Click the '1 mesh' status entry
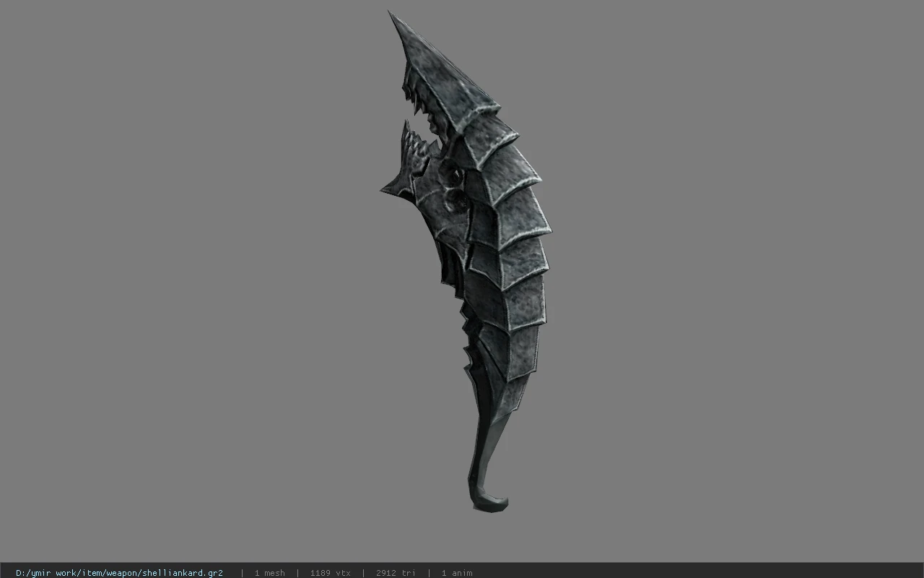 (269, 573)
